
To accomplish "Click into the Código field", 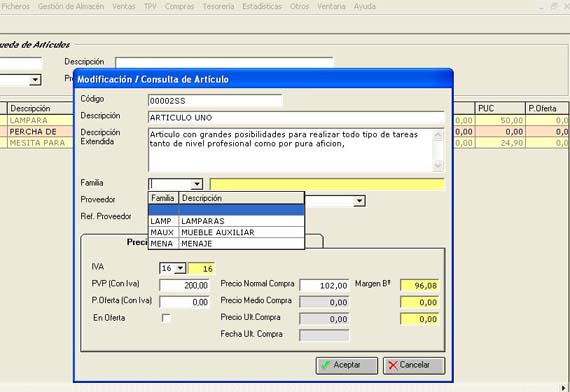I will (x=215, y=101).
